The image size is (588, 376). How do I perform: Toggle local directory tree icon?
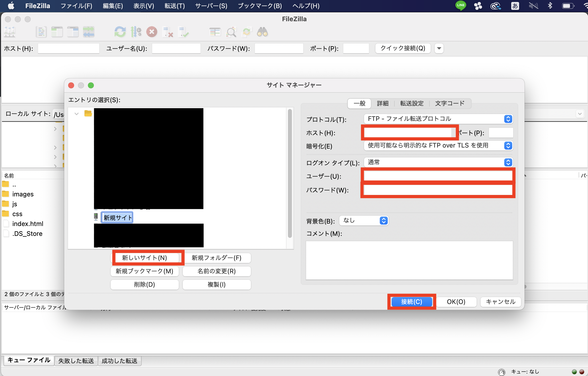57,32
